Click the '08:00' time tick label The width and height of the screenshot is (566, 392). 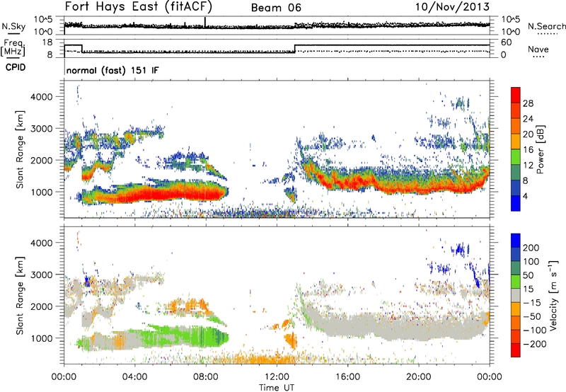206,377
